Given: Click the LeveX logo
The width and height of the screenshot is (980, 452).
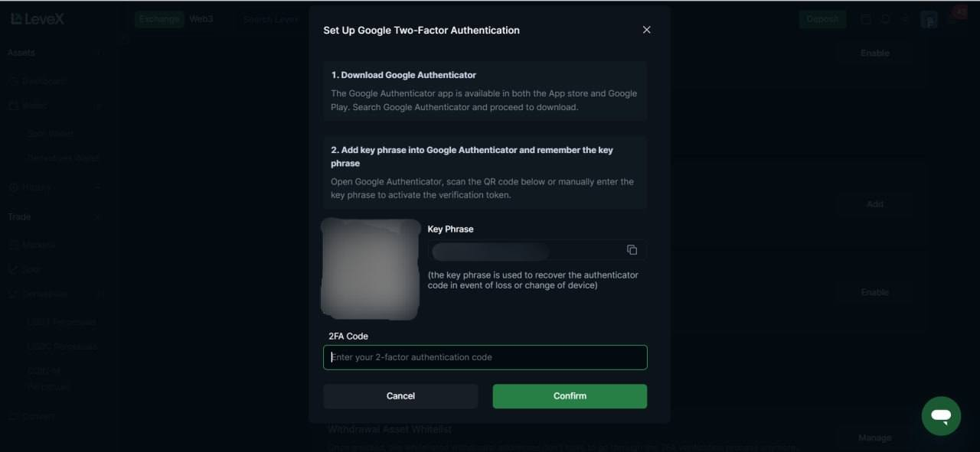Looking at the screenshot, I should [37, 18].
